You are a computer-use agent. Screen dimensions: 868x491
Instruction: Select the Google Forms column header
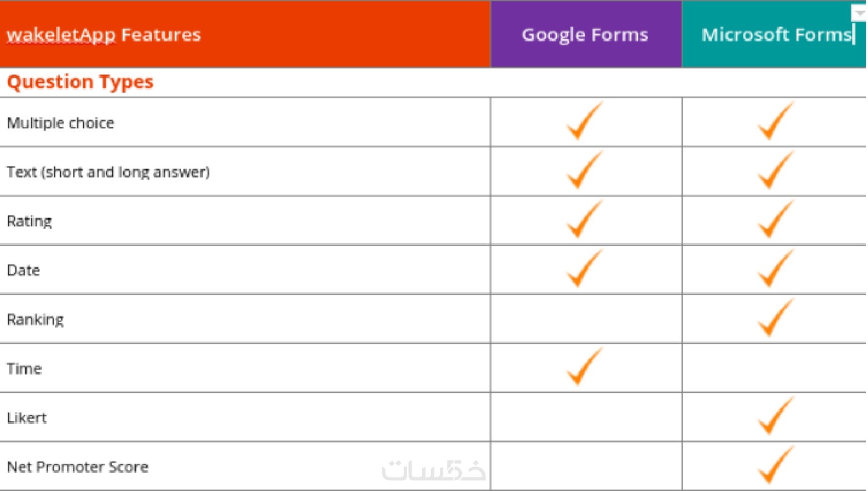(585, 35)
